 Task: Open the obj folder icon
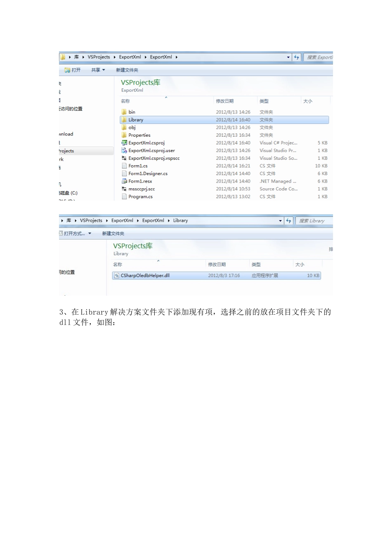click(x=124, y=127)
